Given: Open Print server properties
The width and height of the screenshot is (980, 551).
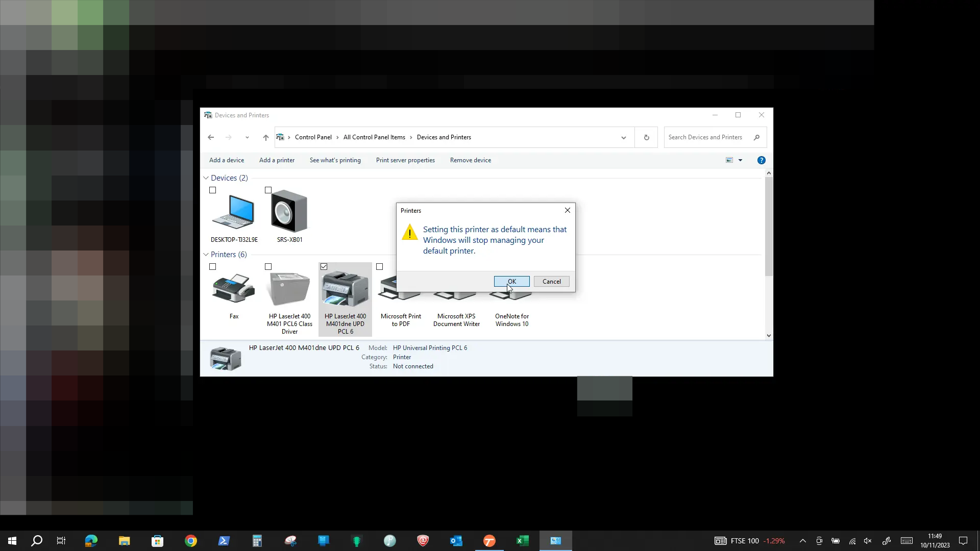Looking at the screenshot, I should click(x=405, y=160).
